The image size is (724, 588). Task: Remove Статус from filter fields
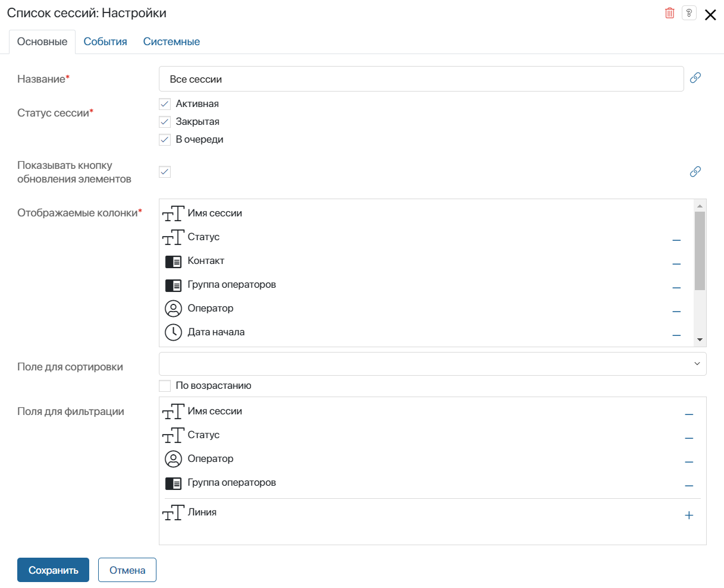pos(689,438)
